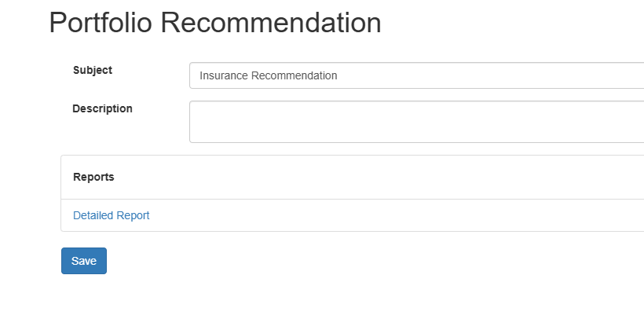Click the word Portfolio in heading
The image size is (644, 319).
tap(101, 23)
